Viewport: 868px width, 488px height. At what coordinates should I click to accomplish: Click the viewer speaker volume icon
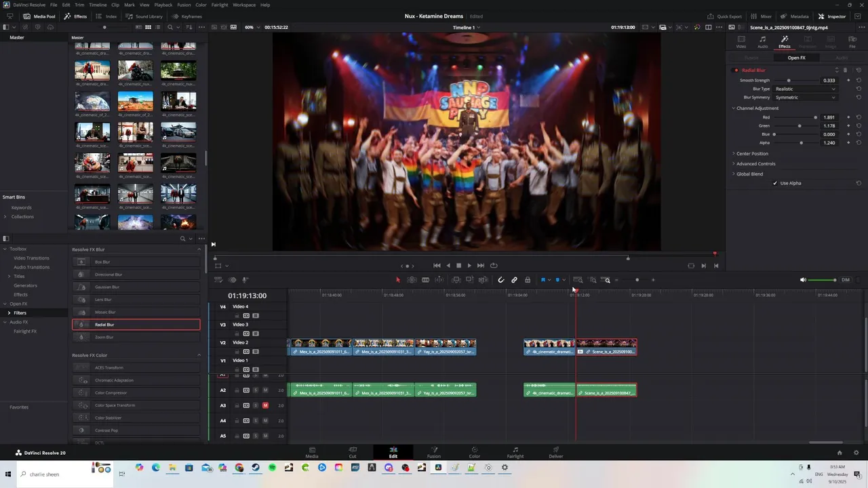click(803, 280)
